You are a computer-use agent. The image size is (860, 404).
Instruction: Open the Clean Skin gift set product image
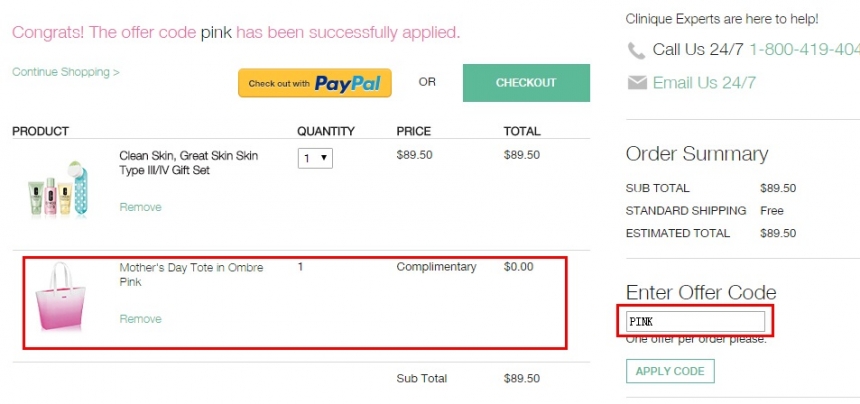(58, 189)
